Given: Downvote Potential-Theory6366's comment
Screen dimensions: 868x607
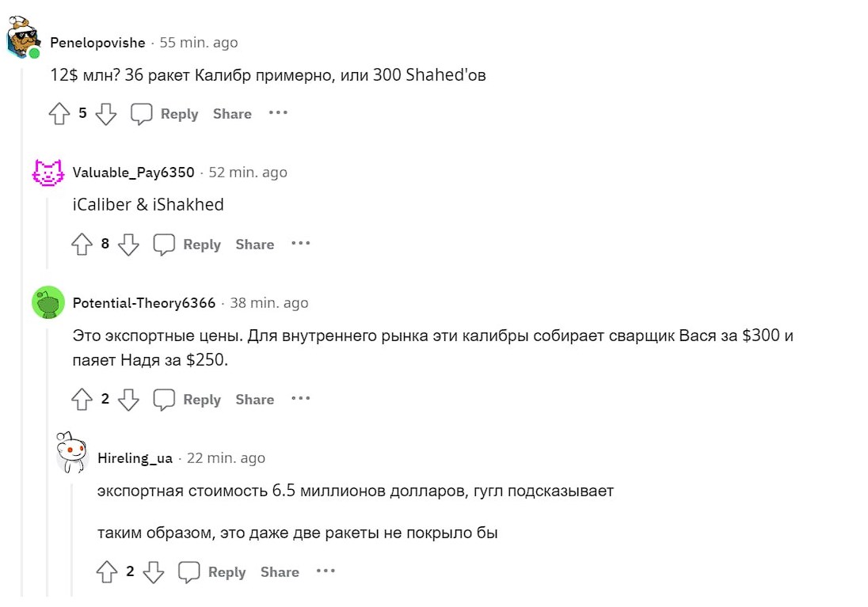Looking at the screenshot, I should click(128, 400).
